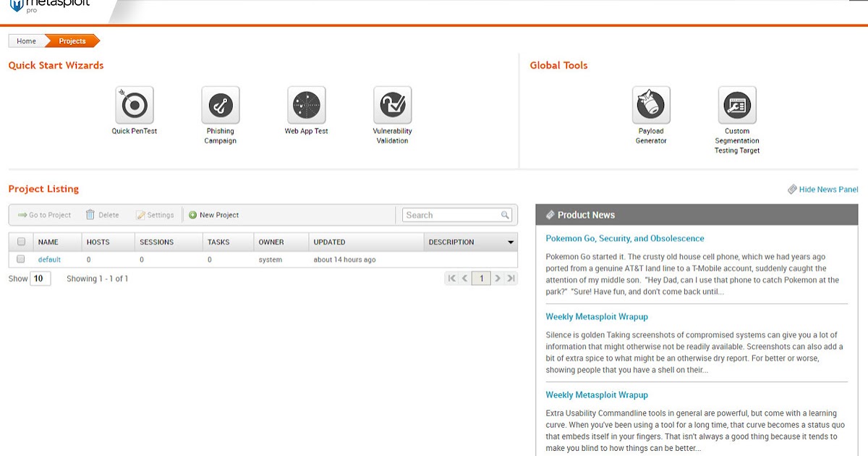Image resolution: width=868 pixels, height=456 pixels.
Task: Click page number 1 box
Action: pyautogui.click(x=482, y=279)
